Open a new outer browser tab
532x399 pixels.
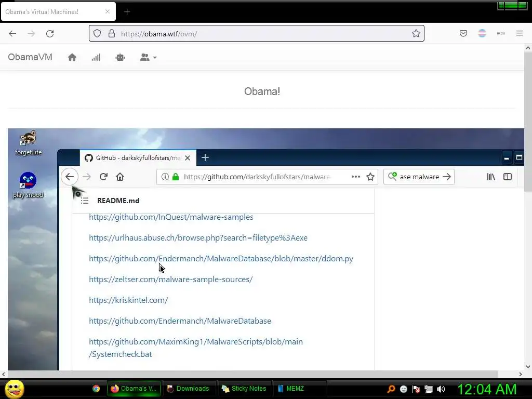click(127, 12)
